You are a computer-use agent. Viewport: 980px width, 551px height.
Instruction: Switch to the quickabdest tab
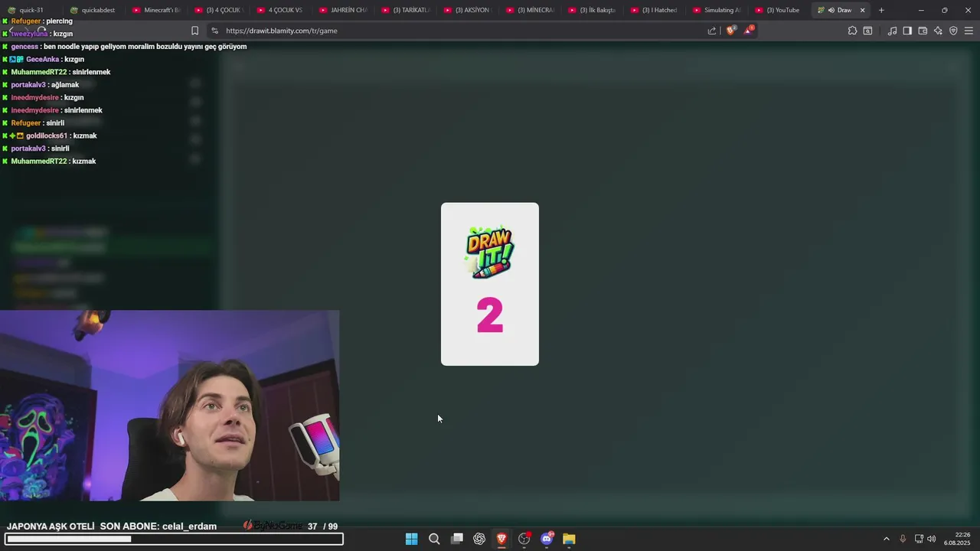93,10
